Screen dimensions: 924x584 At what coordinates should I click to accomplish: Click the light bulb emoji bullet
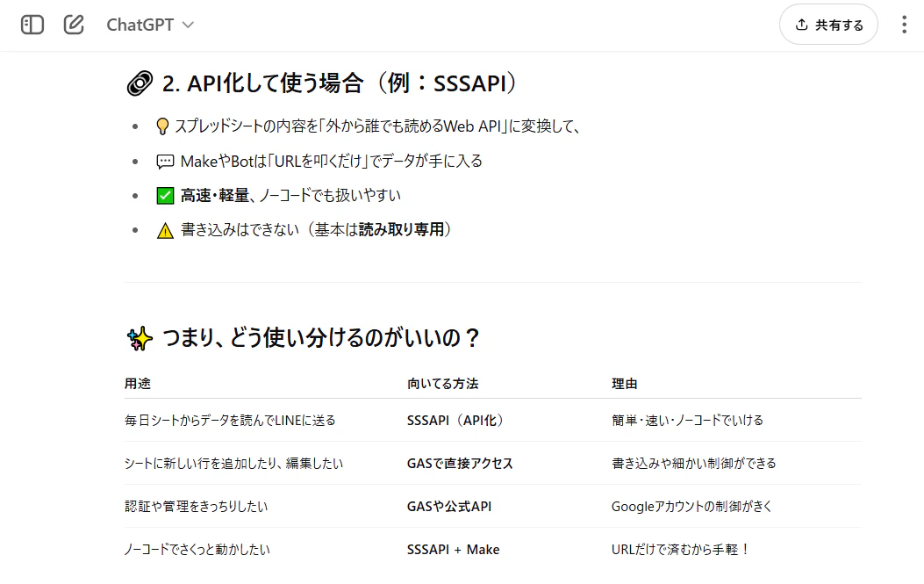162,126
